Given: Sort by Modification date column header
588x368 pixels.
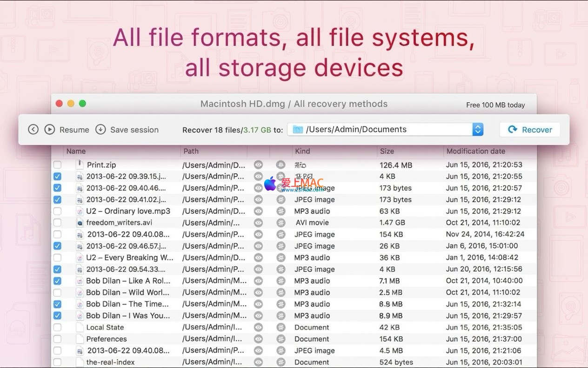Looking at the screenshot, I should coord(476,151).
